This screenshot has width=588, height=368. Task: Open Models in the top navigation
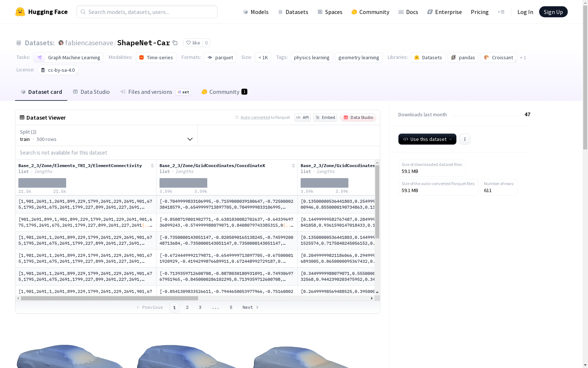pos(256,12)
